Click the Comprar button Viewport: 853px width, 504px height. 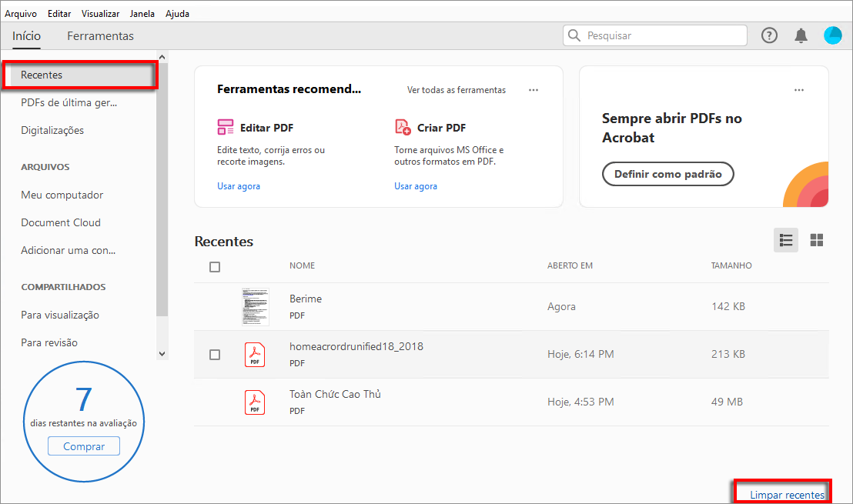click(x=84, y=446)
